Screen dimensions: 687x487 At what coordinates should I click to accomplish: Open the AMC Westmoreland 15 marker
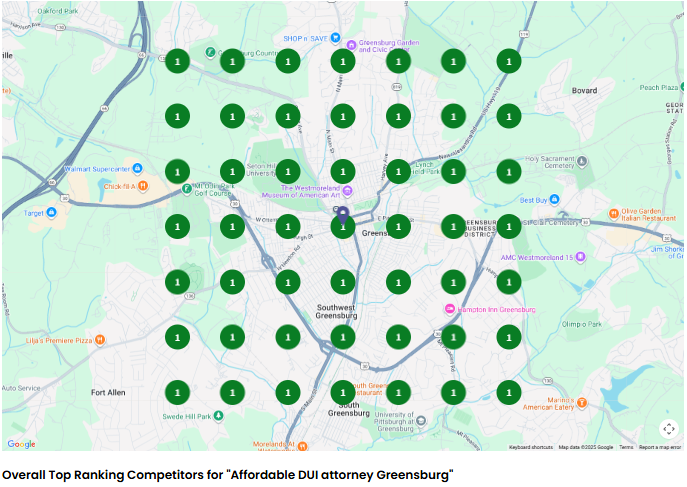(581, 257)
